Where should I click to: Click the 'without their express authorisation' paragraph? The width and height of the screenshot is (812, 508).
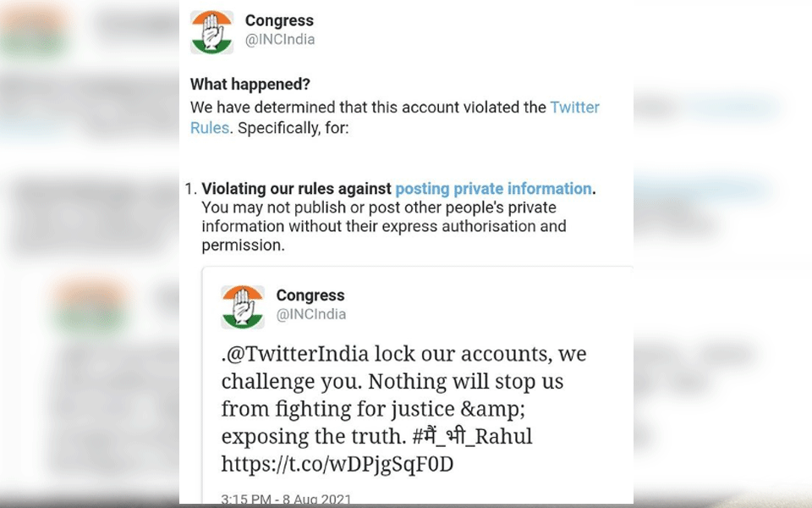(383, 227)
